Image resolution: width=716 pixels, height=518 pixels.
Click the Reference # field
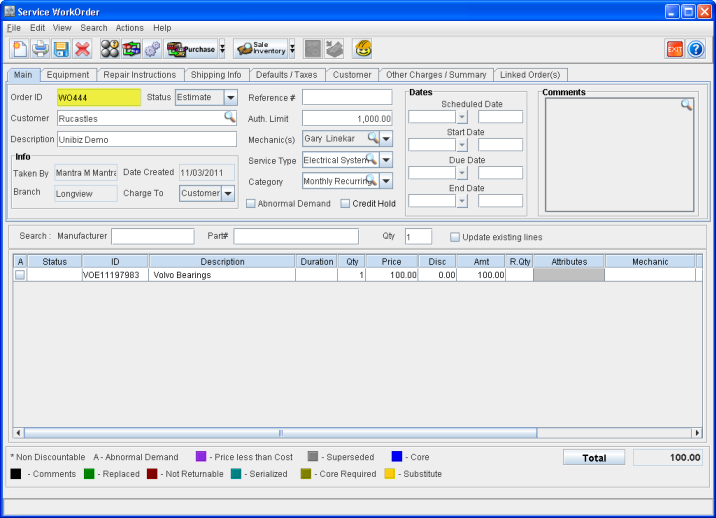[x=347, y=97]
